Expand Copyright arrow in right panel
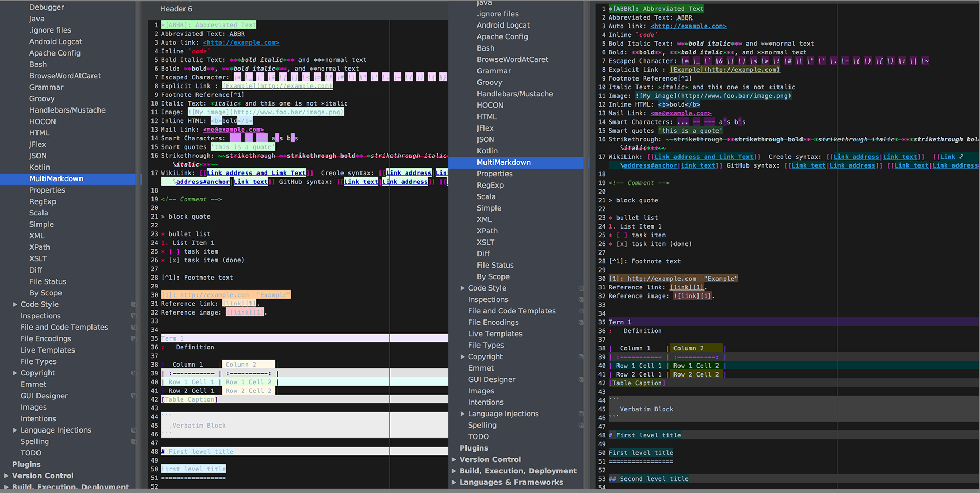The height and width of the screenshot is (493, 980). [463, 357]
